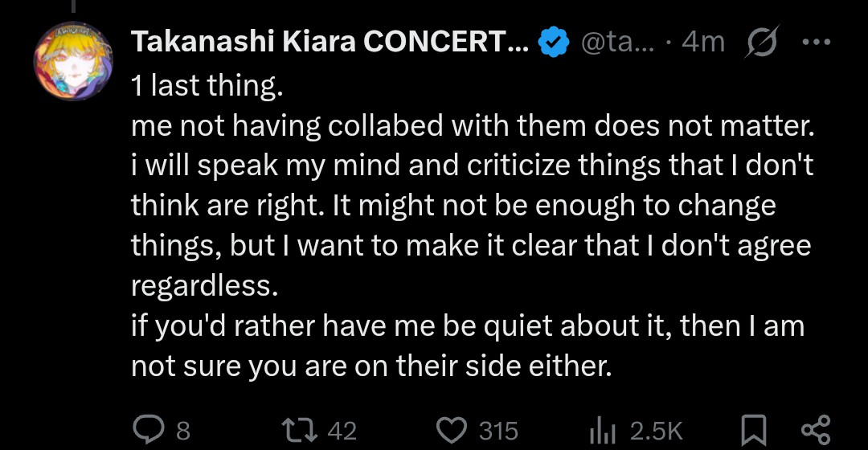Click the repost arrows icon
Image resolution: width=868 pixels, height=450 pixels.
point(300,430)
